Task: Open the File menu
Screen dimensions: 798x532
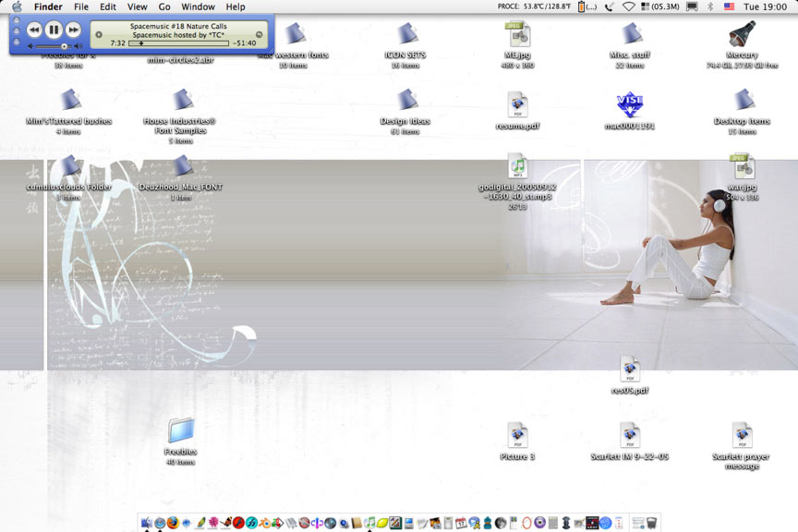Action: tap(81, 6)
